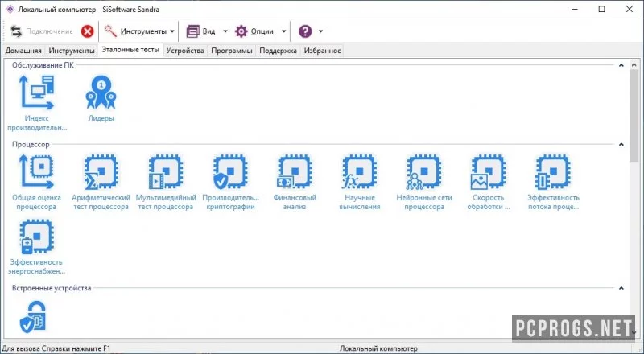Click the purple help question mark icon
This screenshot has height=354, width=644.
pyautogui.click(x=305, y=31)
